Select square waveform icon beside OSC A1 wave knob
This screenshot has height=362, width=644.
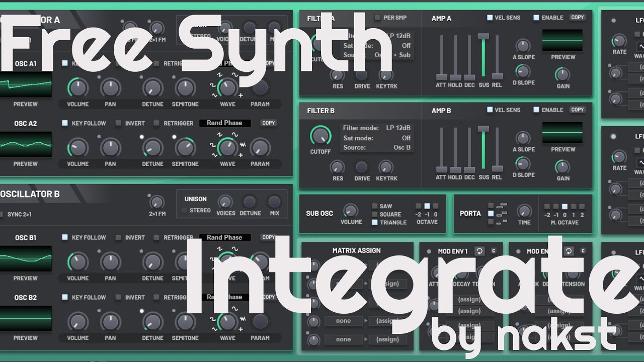click(x=214, y=86)
